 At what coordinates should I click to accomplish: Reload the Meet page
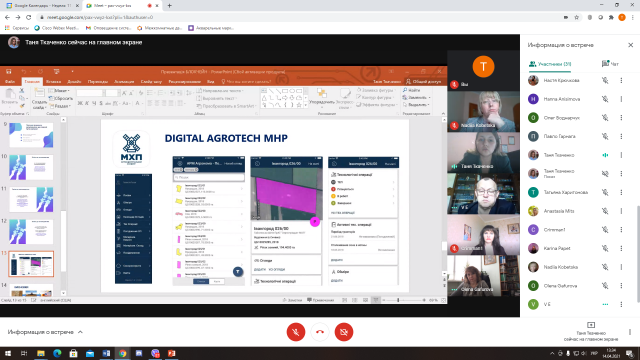(29, 18)
